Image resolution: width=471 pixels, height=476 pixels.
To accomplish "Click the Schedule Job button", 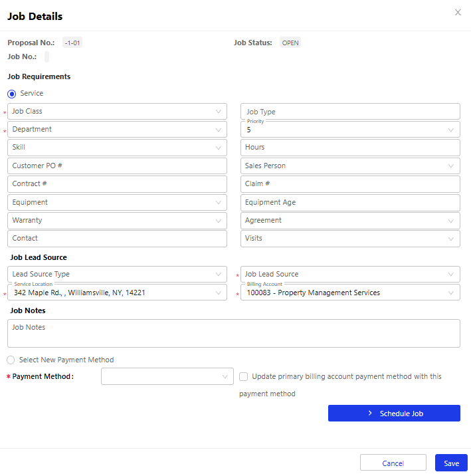I will coord(394,413).
